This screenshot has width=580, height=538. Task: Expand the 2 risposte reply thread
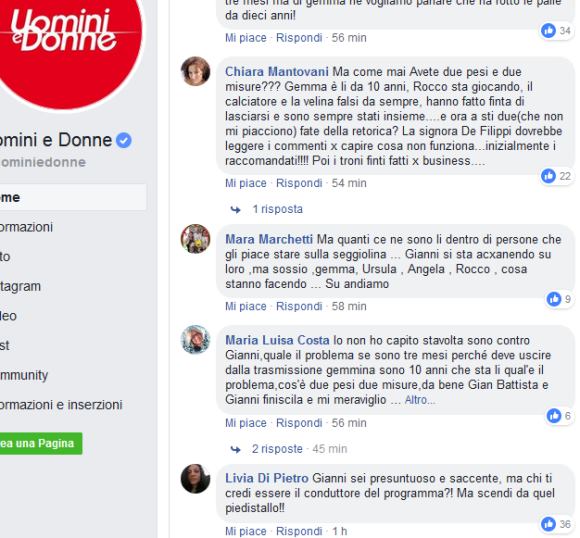pos(277,449)
